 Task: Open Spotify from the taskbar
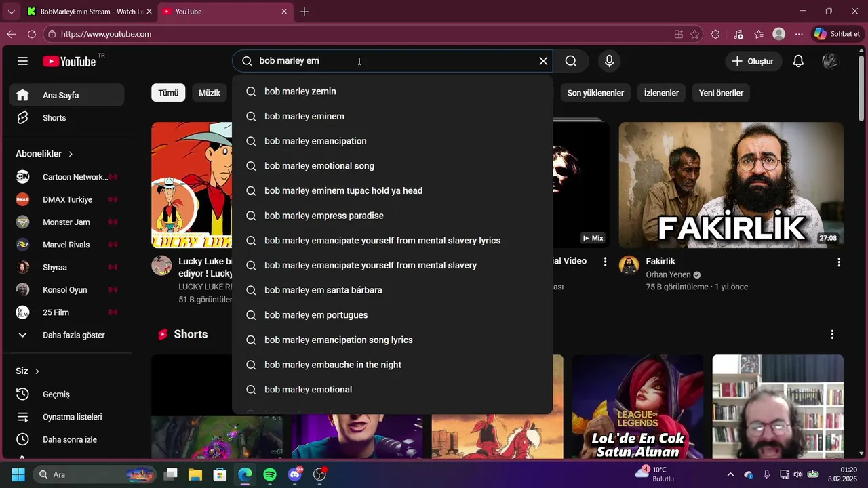(x=270, y=474)
